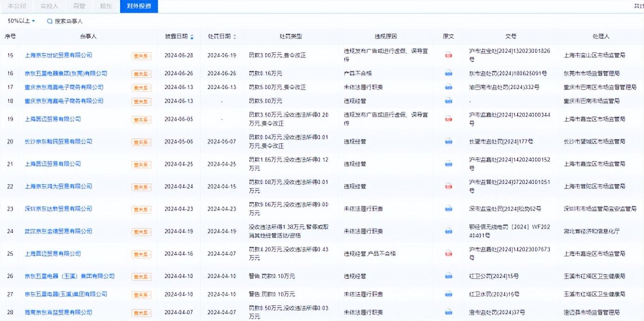
Task: Switch to the 高管 tab
Action: pos(79,6)
